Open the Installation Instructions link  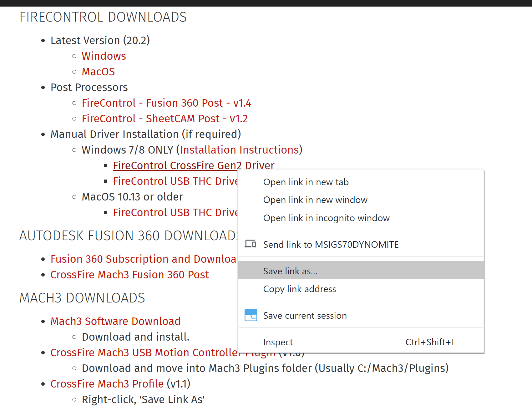pyautogui.click(x=239, y=150)
